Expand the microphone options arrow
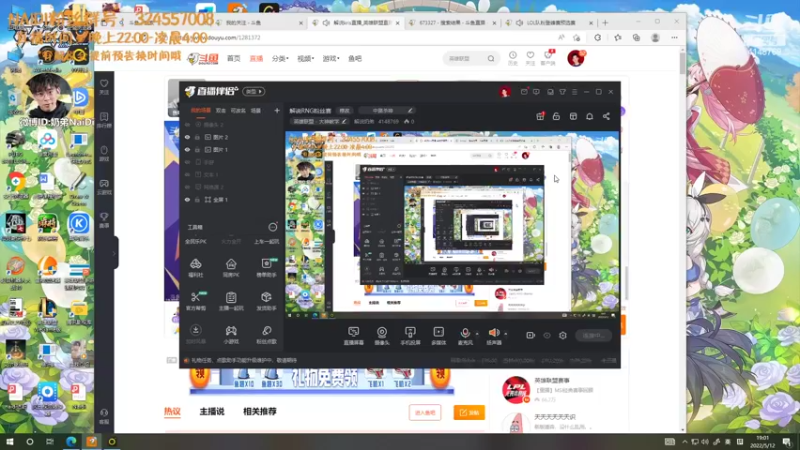Viewport: 800px width, 450px height. [x=477, y=334]
